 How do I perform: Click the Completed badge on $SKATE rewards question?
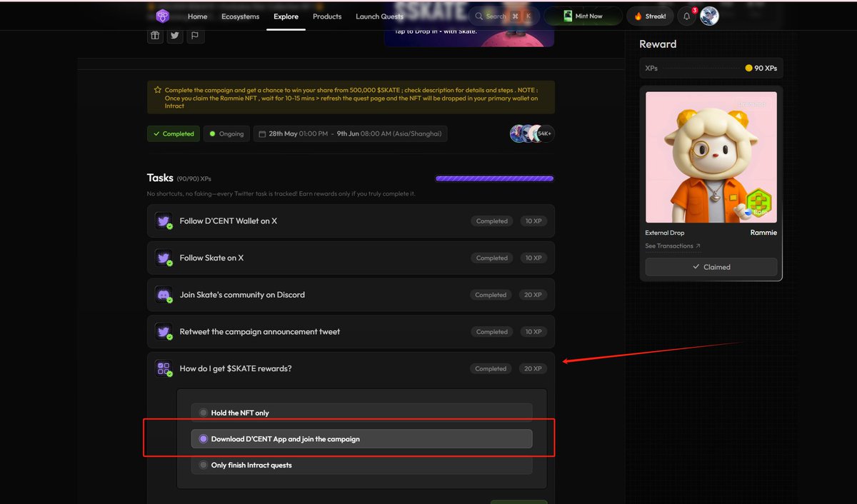tap(491, 368)
